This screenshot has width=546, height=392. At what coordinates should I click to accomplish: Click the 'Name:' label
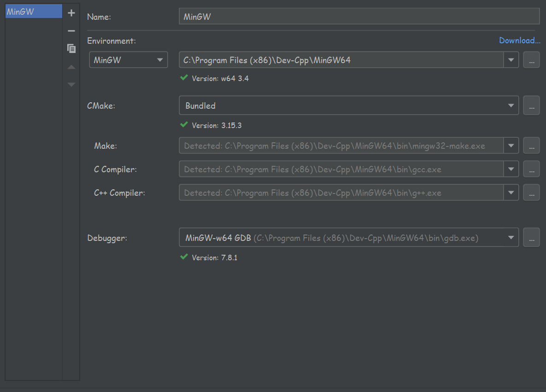tap(99, 17)
